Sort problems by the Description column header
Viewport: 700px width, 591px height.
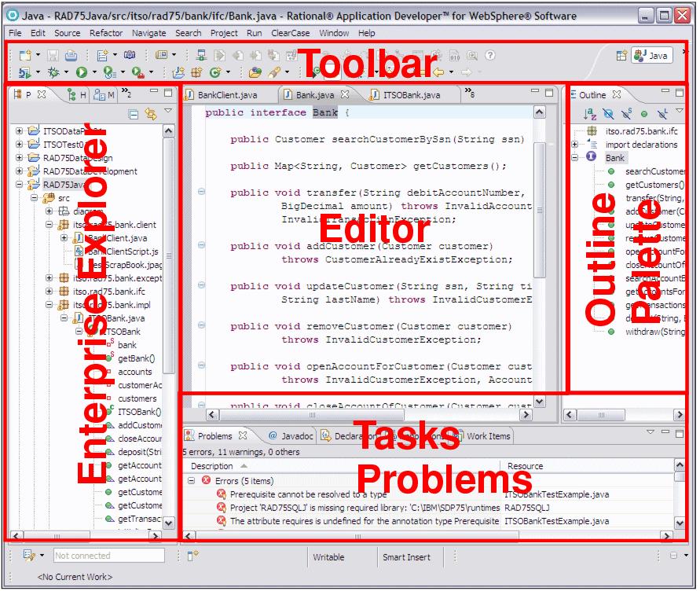pos(212,466)
